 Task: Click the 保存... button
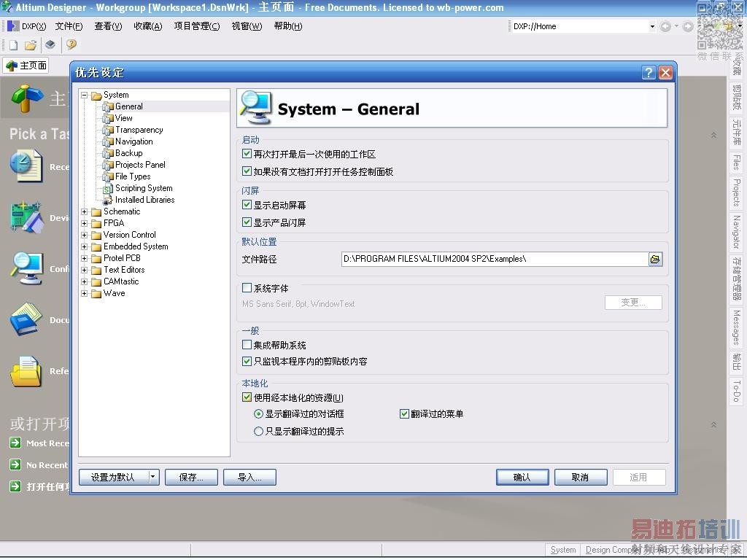[192, 477]
